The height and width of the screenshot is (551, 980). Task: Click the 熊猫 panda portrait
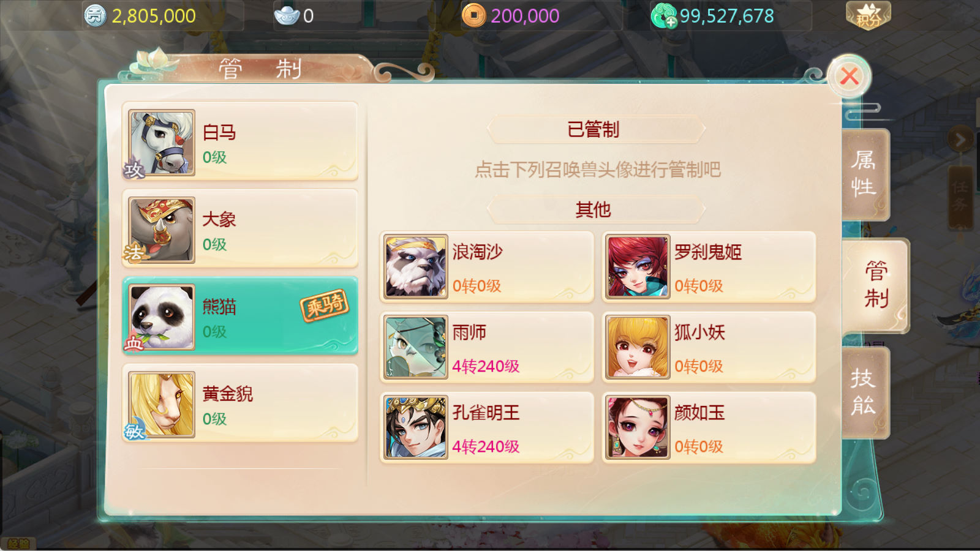[162, 317]
